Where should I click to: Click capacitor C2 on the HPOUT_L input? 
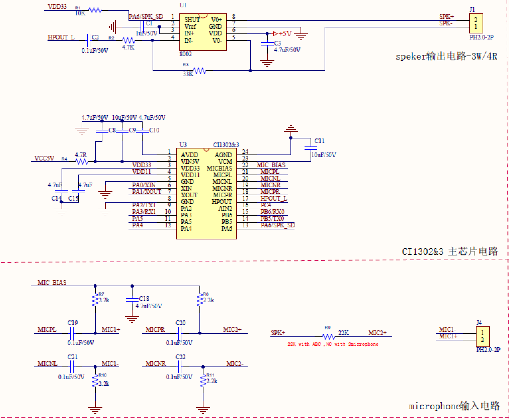[x=89, y=40]
